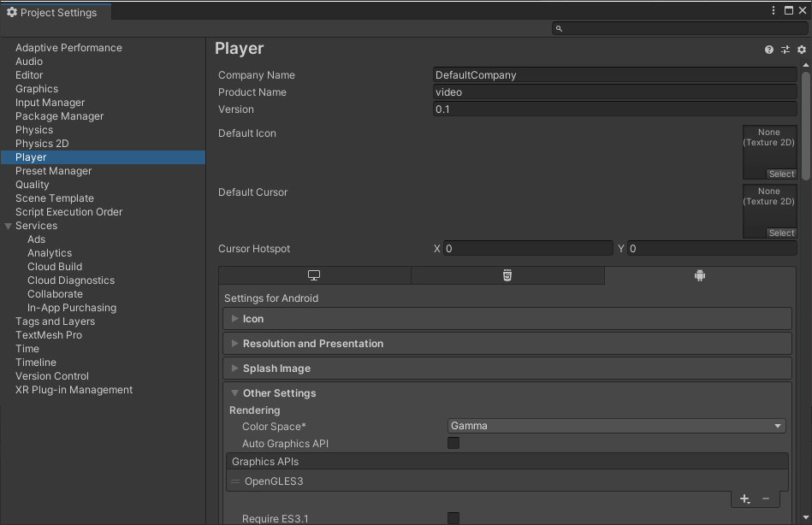
Task: Click the window options kebab menu icon
Action: [773, 10]
